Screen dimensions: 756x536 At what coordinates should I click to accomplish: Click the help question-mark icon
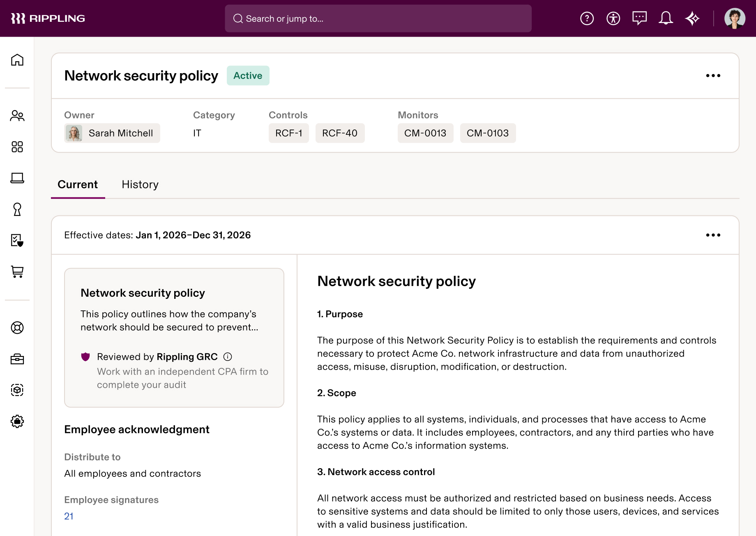(x=587, y=18)
